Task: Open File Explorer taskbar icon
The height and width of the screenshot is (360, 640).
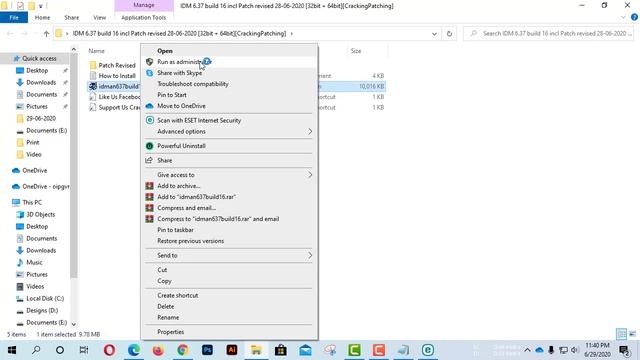Action: click(256, 350)
